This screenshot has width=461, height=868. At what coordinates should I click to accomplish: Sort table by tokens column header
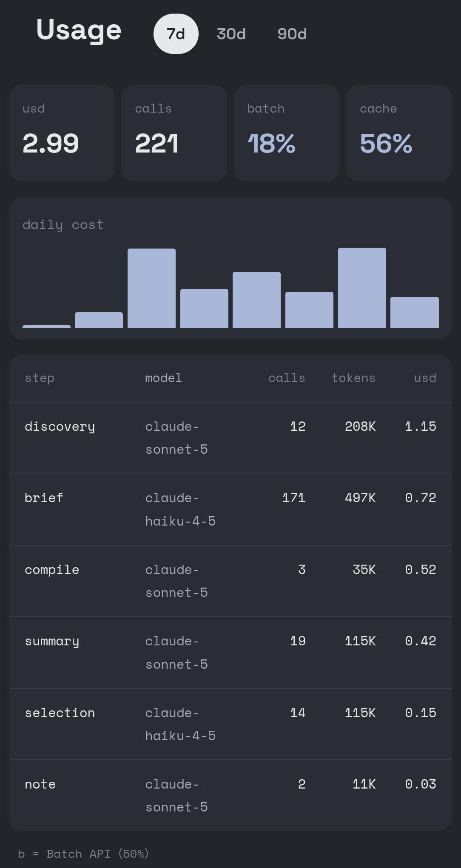point(353,378)
